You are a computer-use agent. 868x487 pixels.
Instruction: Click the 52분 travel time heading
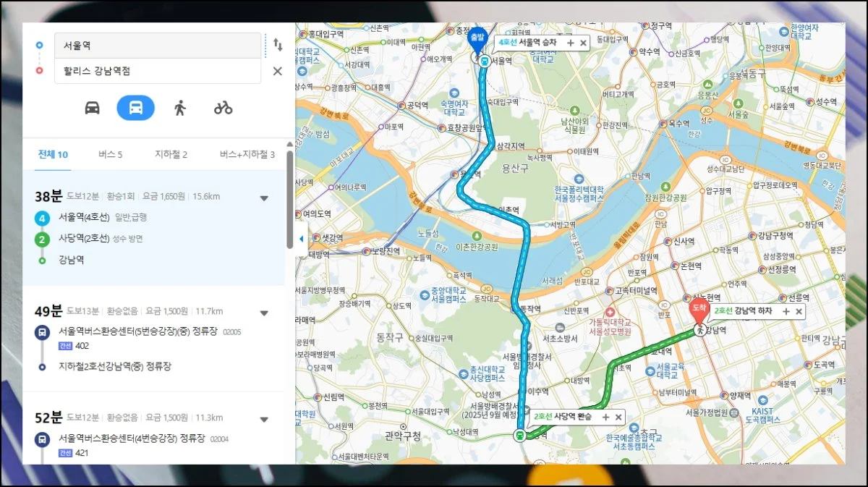point(49,418)
